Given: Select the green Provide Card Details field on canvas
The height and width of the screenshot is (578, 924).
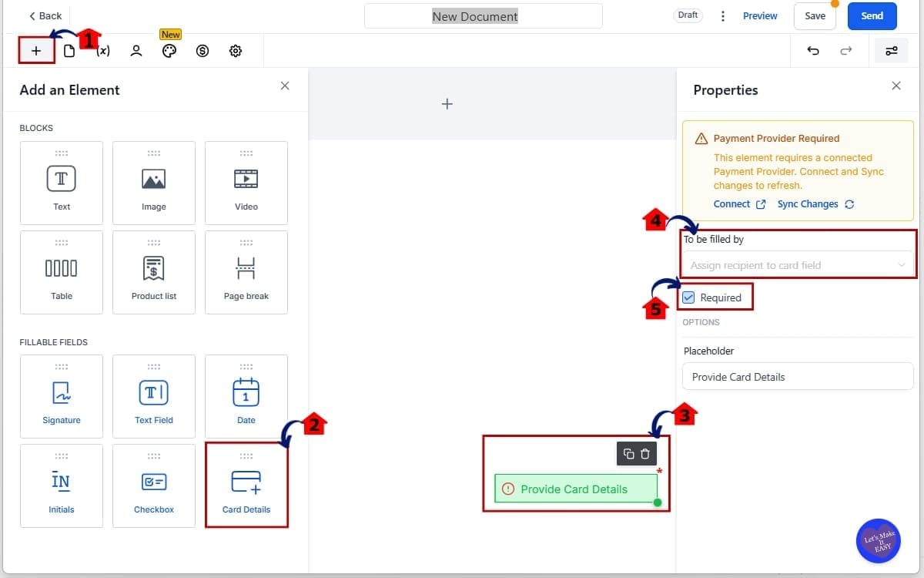Looking at the screenshot, I should (575, 489).
